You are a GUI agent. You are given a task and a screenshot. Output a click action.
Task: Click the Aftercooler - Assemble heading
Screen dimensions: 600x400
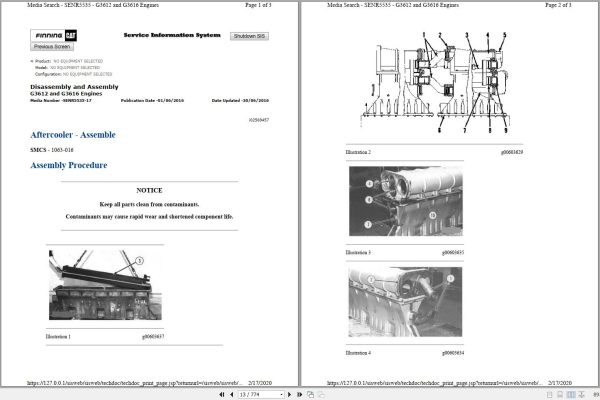[73, 135]
